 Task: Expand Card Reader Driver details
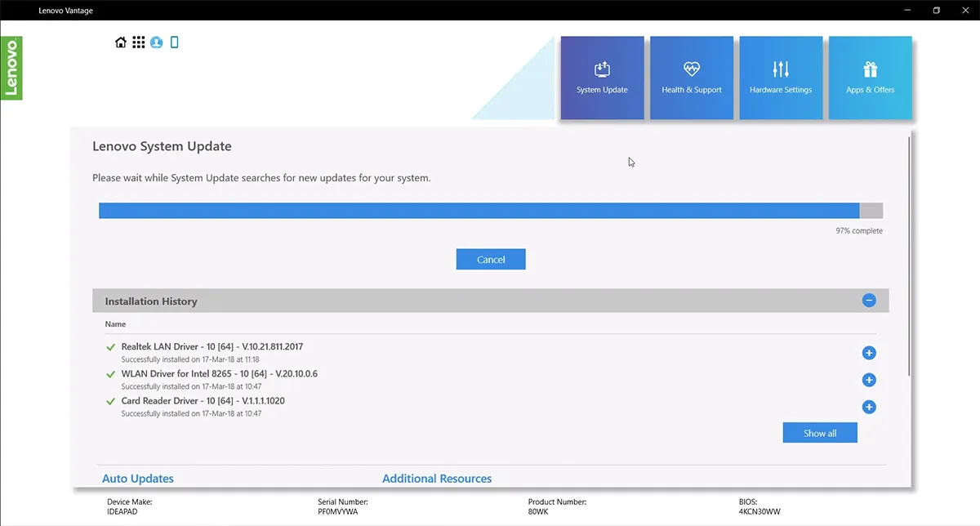(869, 407)
